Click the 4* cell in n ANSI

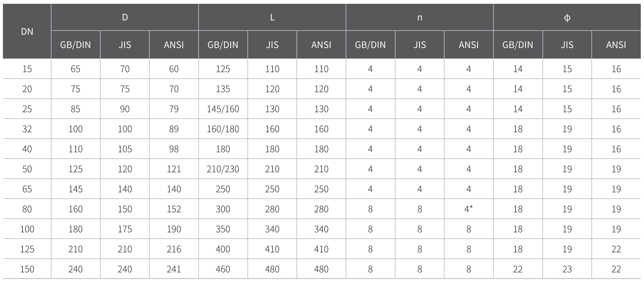469,209
